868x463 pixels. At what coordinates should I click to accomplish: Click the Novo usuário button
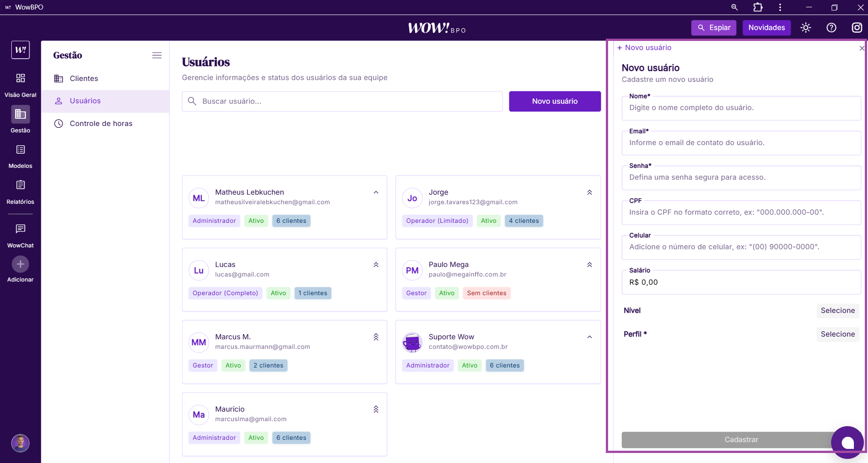click(554, 101)
